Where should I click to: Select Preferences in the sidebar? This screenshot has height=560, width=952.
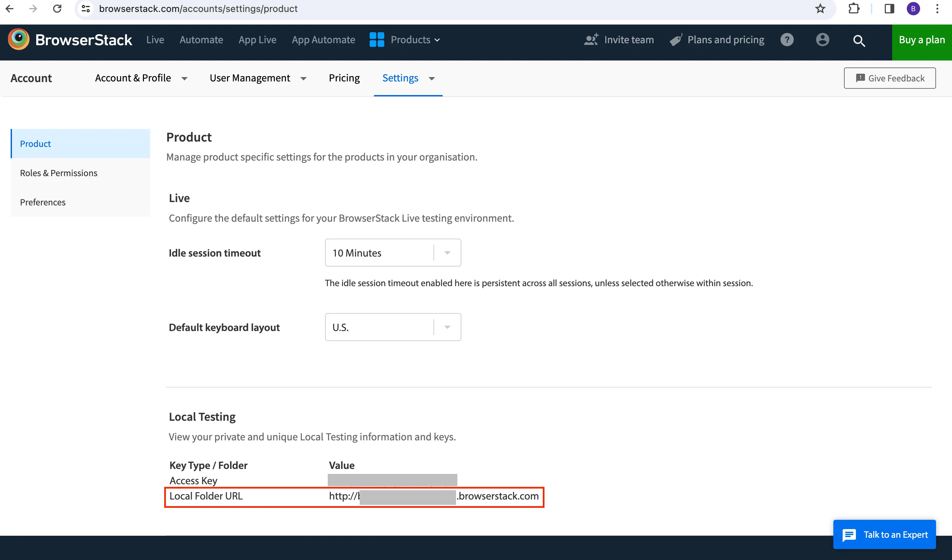point(43,202)
